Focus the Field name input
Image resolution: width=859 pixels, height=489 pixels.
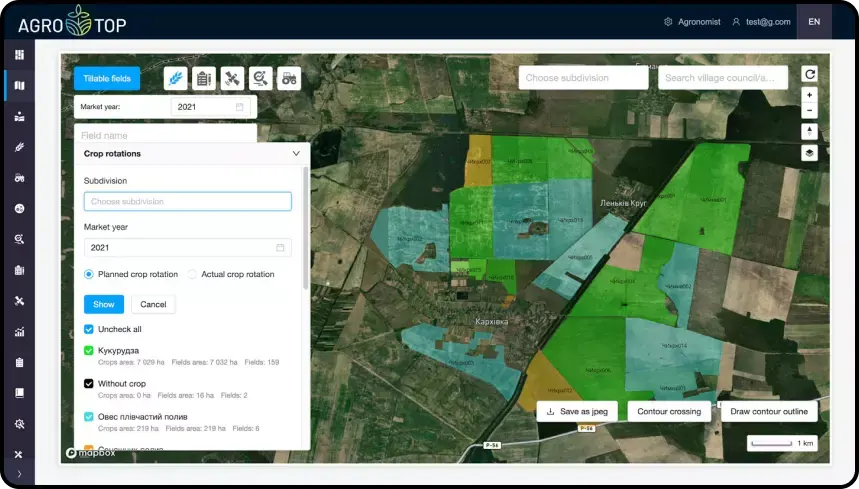[x=165, y=135]
